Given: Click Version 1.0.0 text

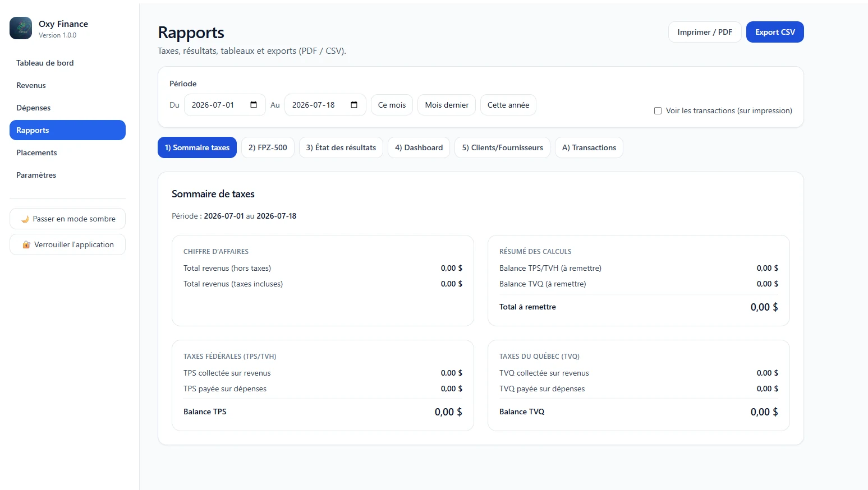Looking at the screenshot, I should click(x=57, y=35).
